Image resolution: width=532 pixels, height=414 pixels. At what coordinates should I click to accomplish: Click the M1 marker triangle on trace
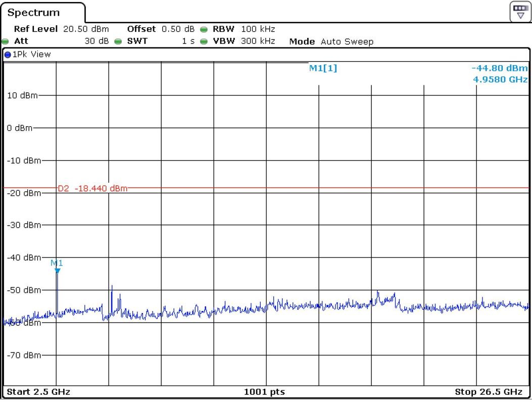pyautogui.click(x=57, y=271)
